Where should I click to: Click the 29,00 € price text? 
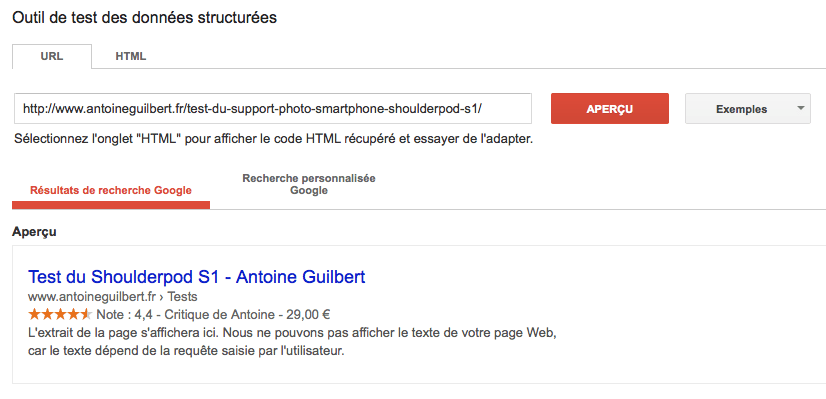pos(308,315)
